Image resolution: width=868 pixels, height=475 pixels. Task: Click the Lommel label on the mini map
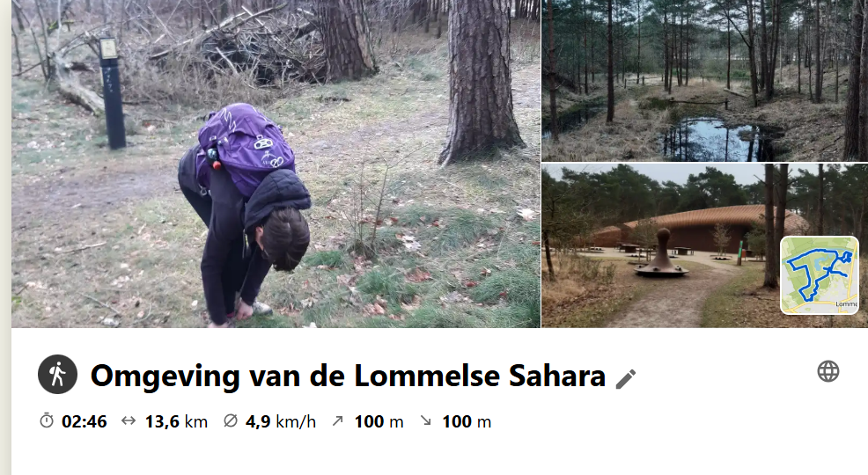coord(846,304)
